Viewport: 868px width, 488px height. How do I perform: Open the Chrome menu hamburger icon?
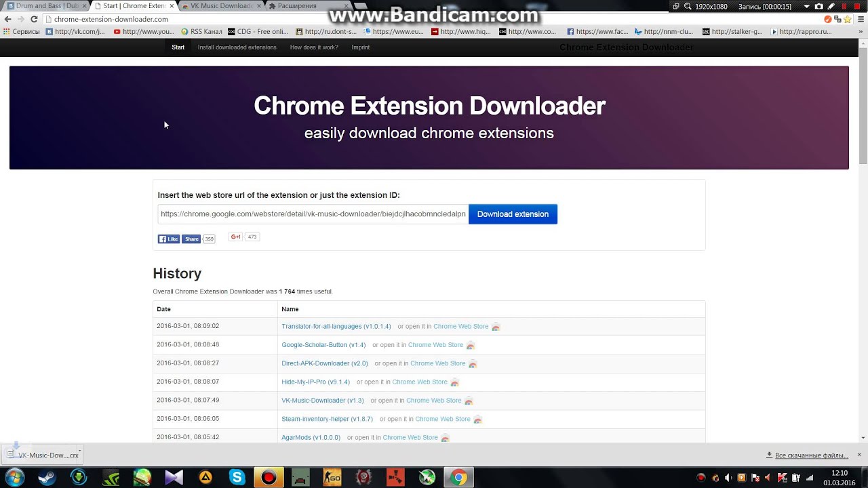tap(860, 19)
